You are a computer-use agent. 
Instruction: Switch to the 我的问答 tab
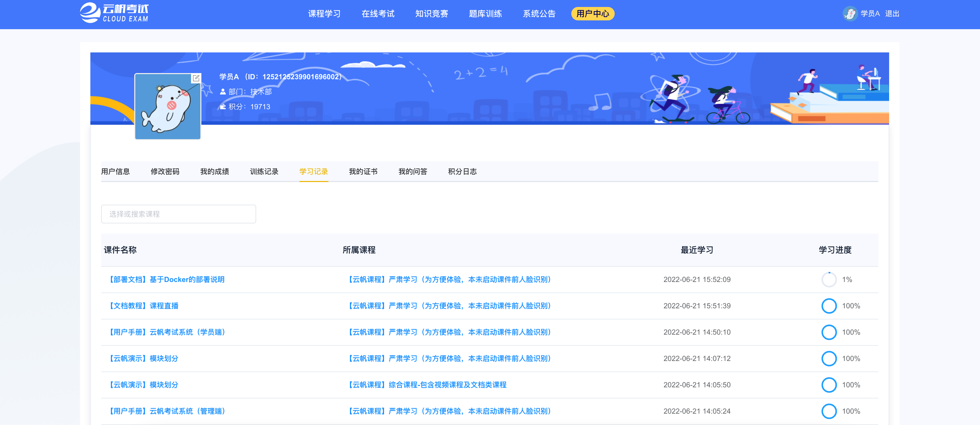[413, 172]
